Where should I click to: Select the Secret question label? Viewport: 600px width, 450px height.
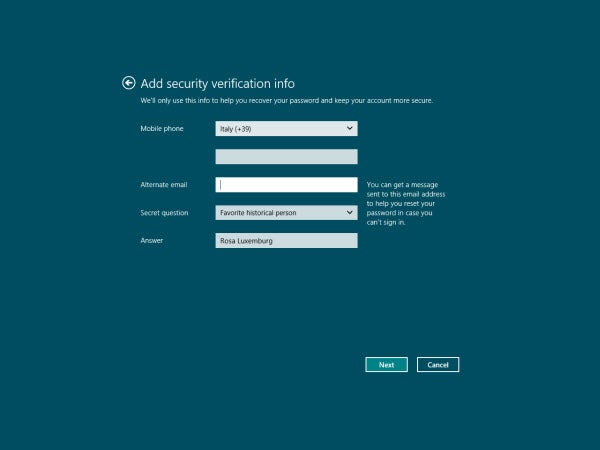[165, 213]
